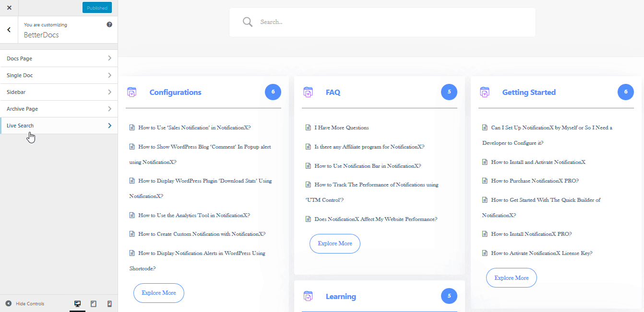
Task: Click document icon beside 'How to Use Sales Notification'
Action: click(x=132, y=127)
